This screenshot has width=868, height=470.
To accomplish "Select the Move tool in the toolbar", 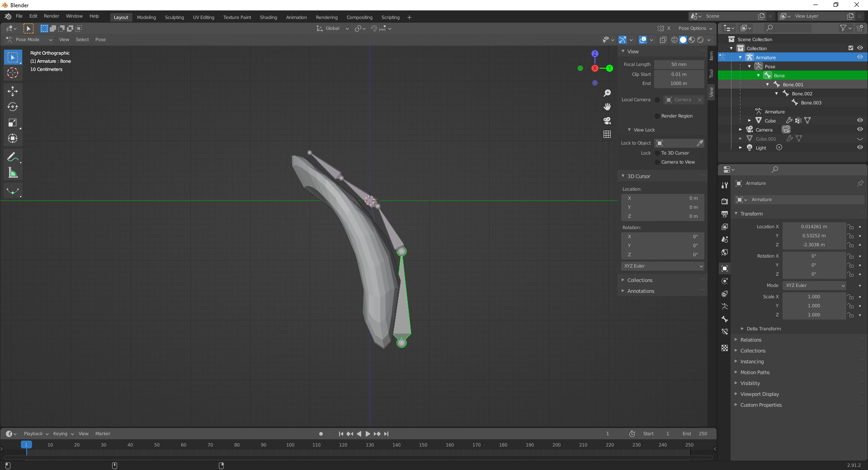I will pos(13,91).
